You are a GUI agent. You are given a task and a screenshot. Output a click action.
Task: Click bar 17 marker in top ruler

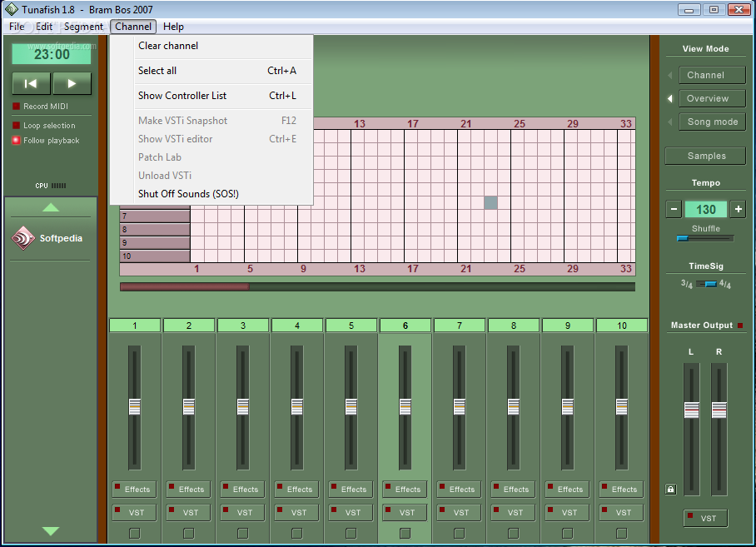413,124
